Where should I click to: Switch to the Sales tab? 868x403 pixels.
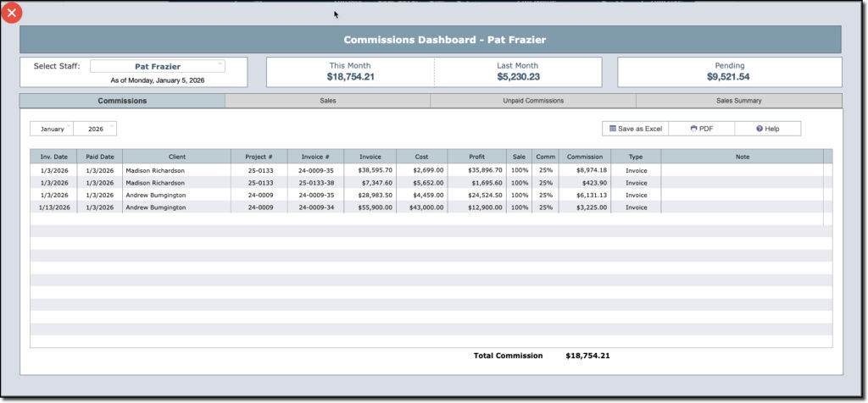point(327,101)
